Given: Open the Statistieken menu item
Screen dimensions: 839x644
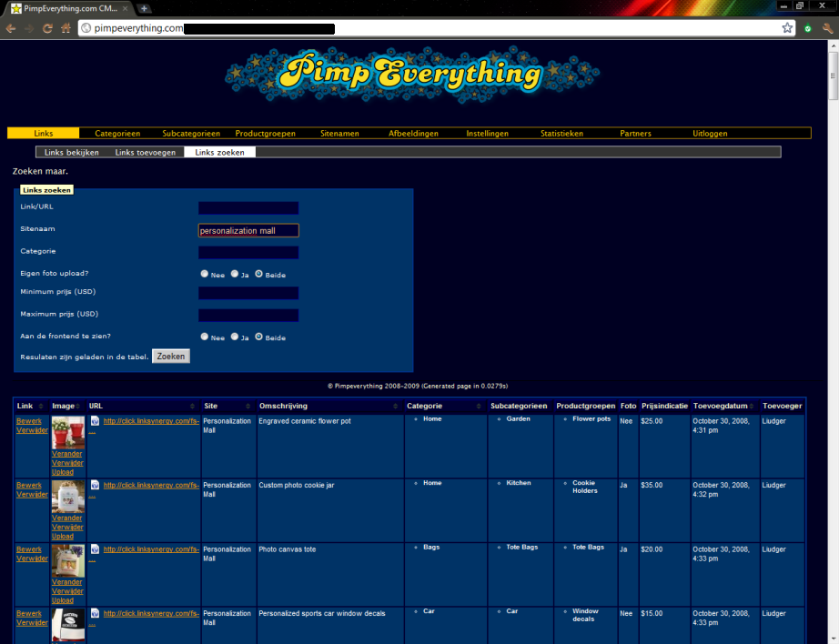Looking at the screenshot, I should [x=561, y=134].
